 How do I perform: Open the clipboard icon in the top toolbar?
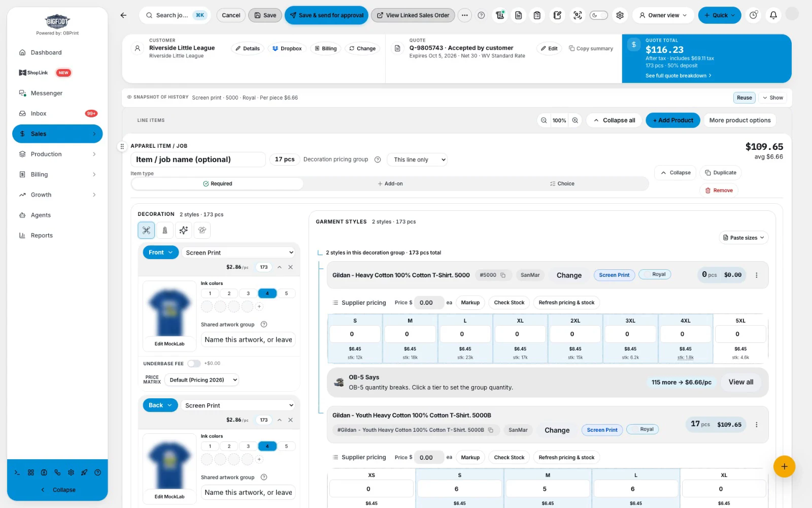[537, 15]
